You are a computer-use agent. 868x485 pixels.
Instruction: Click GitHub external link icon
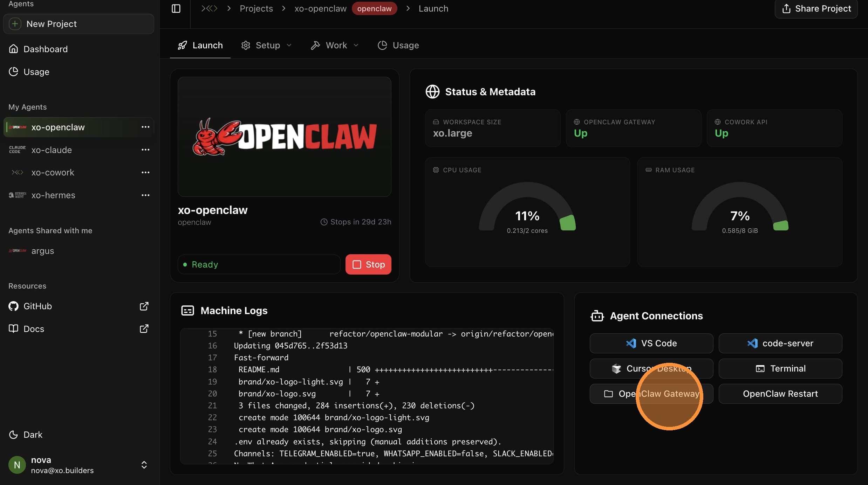[x=144, y=306]
